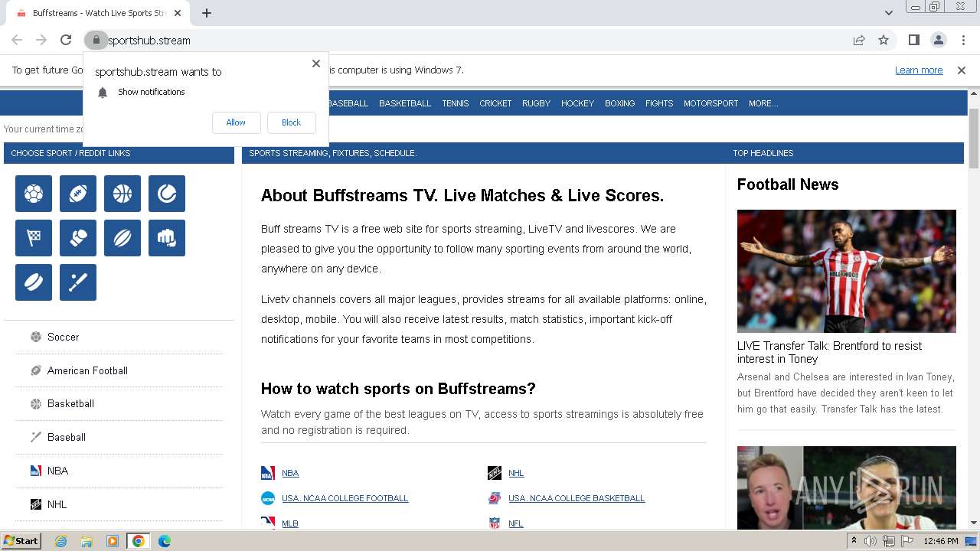This screenshot has height=551, width=980.
Task: Click the page vertical scrollbar thumb
Action: click(x=974, y=138)
